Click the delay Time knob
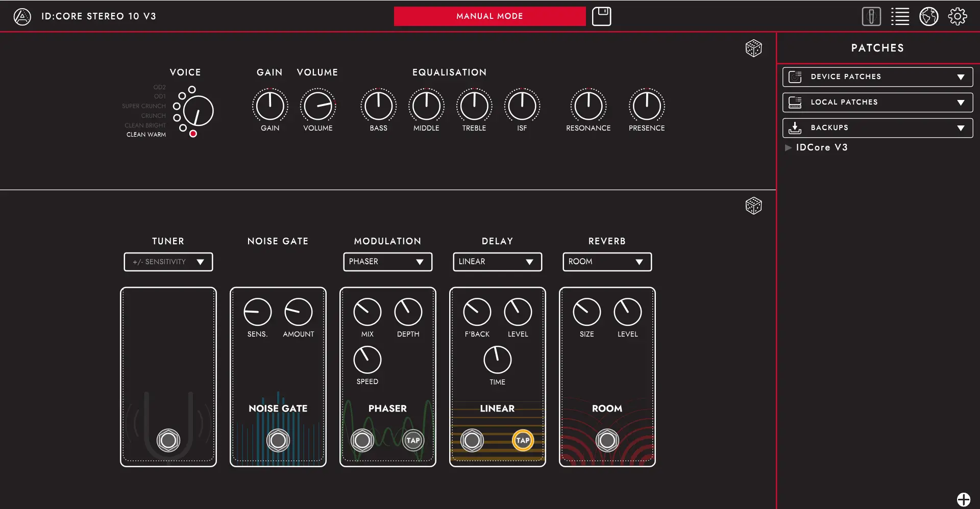 (498, 360)
